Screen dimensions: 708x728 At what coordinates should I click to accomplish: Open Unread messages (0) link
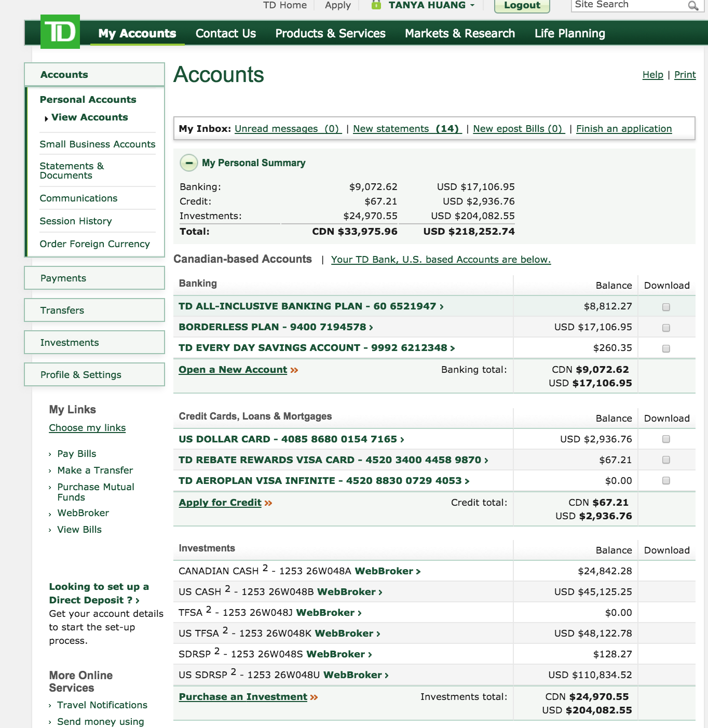pos(288,129)
